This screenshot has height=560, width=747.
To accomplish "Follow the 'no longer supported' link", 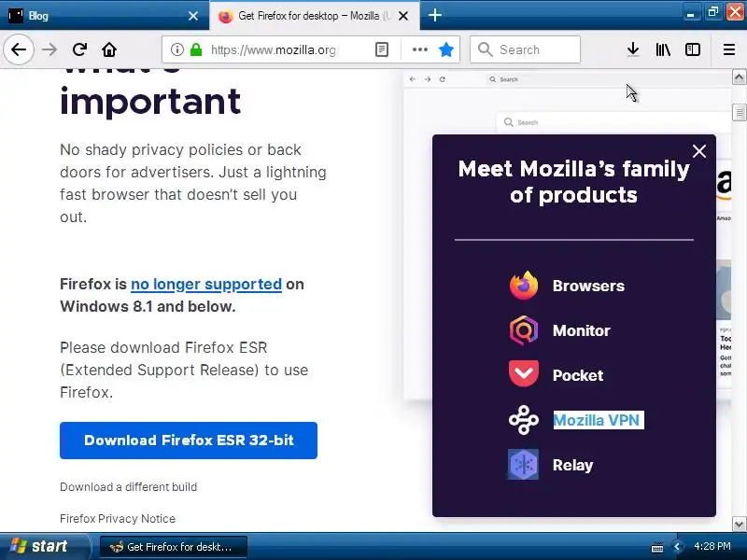I will coord(206,285).
